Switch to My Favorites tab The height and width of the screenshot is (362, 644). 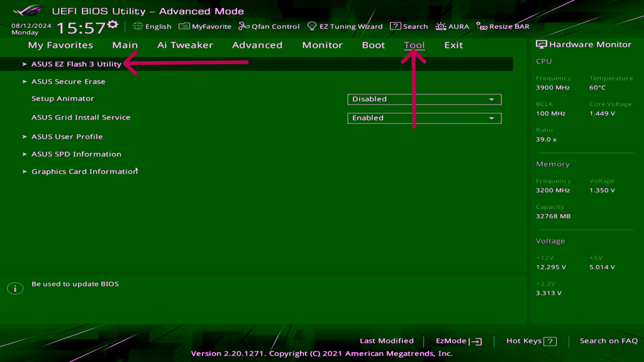click(61, 45)
